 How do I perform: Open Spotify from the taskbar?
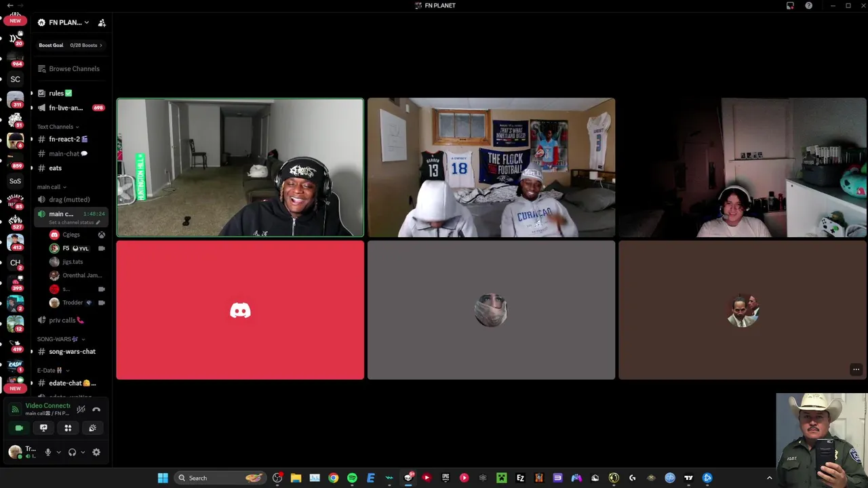point(352,478)
